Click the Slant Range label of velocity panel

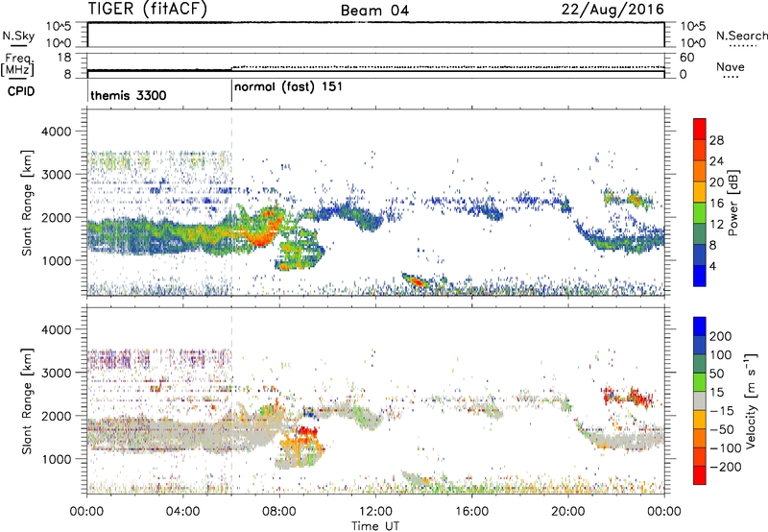pos(27,401)
